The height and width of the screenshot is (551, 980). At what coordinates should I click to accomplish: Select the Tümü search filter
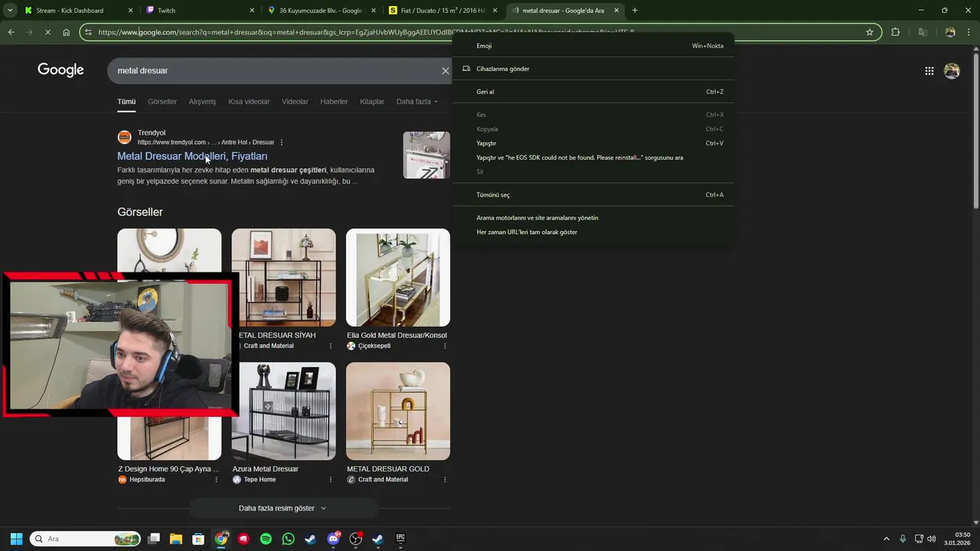pyautogui.click(x=126, y=101)
